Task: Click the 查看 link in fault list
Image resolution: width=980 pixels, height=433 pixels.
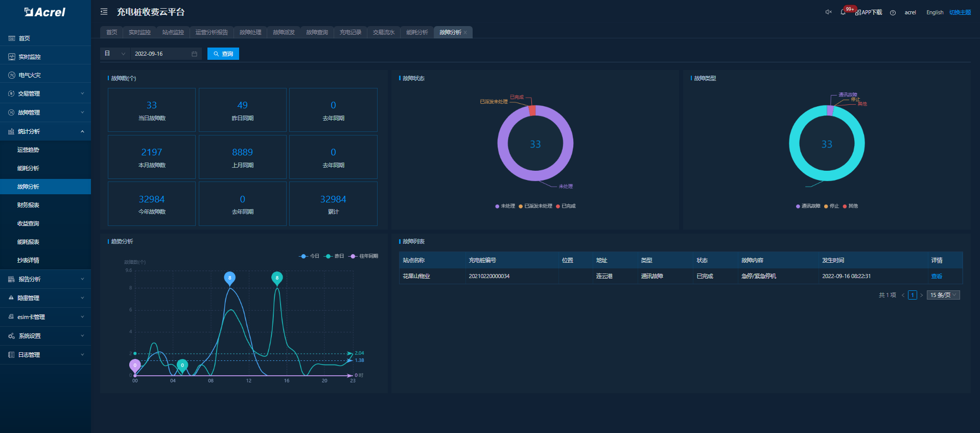Action: tap(936, 276)
